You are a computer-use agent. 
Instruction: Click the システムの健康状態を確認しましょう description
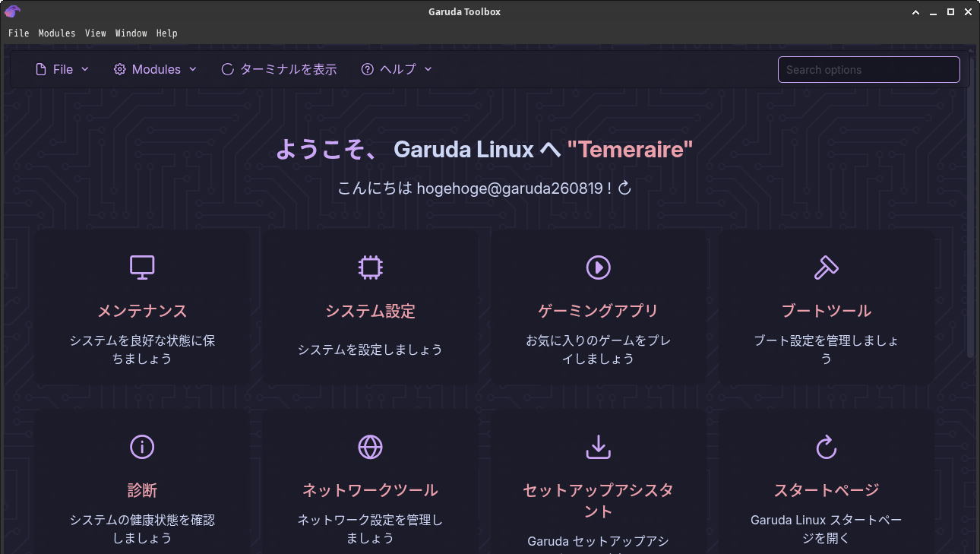point(142,529)
